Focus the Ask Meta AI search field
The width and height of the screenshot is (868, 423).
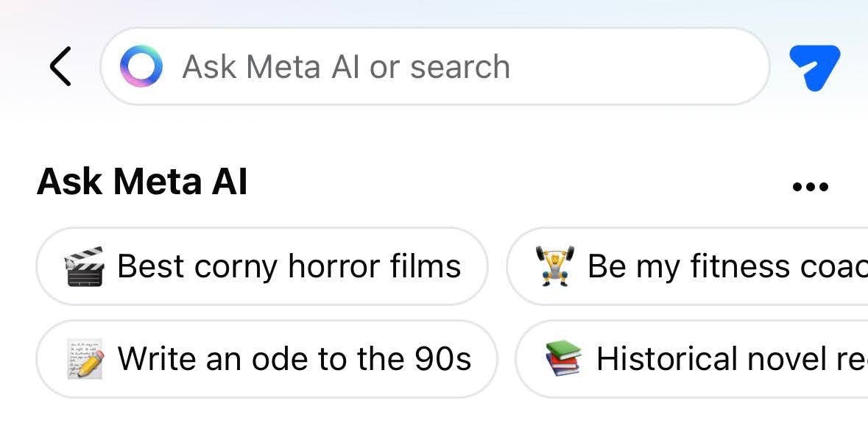pyautogui.click(x=434, y=67)
